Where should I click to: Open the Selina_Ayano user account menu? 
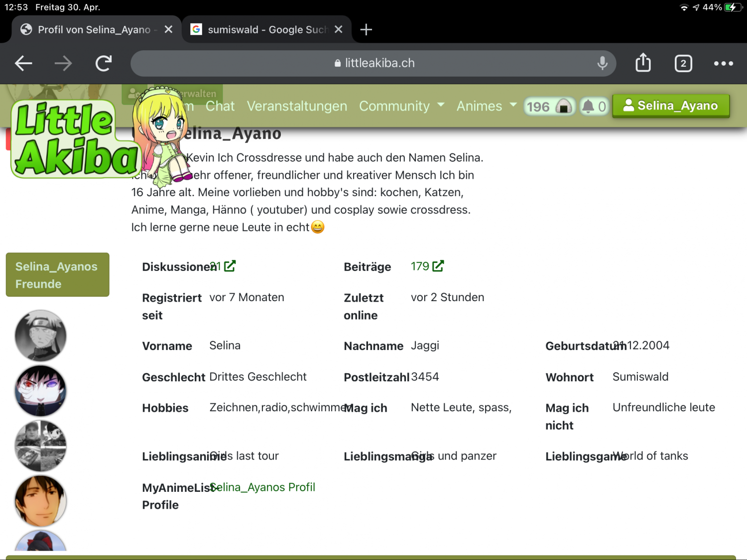(x=671, y=106)
